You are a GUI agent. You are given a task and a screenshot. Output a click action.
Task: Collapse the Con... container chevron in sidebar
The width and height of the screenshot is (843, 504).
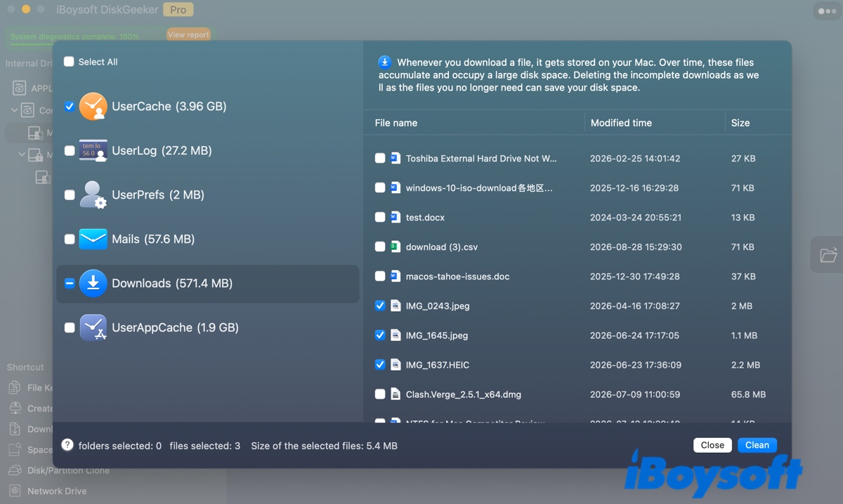point(15,110)
